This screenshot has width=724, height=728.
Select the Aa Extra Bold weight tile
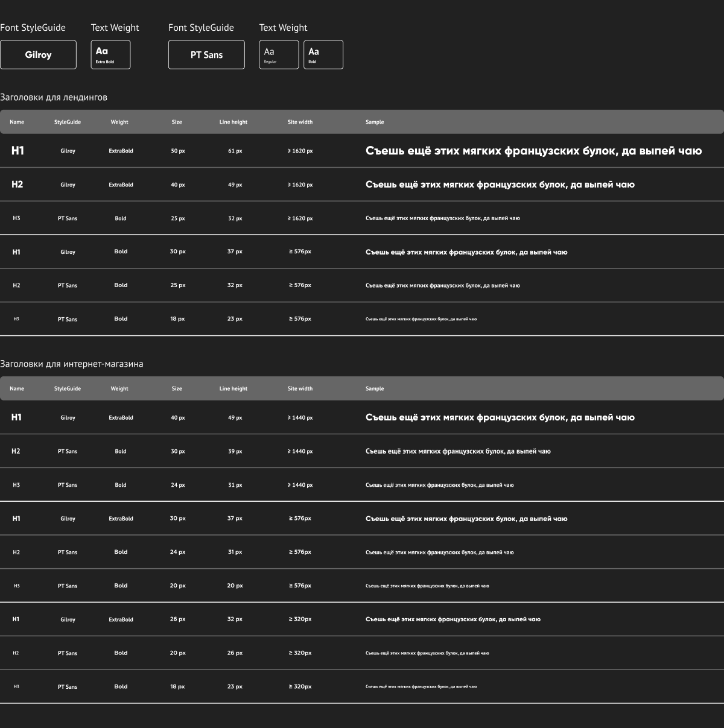110,55
